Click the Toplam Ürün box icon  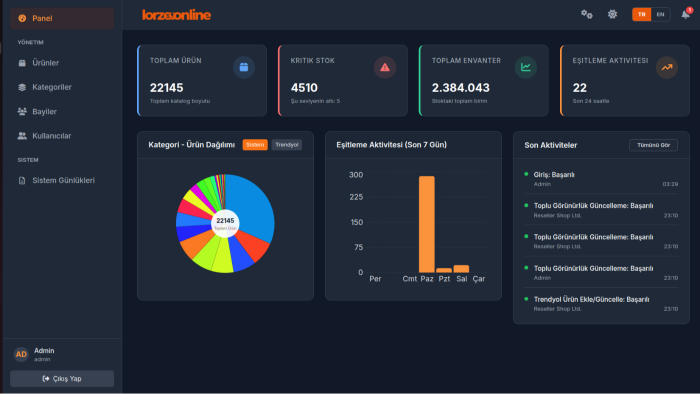244,67
